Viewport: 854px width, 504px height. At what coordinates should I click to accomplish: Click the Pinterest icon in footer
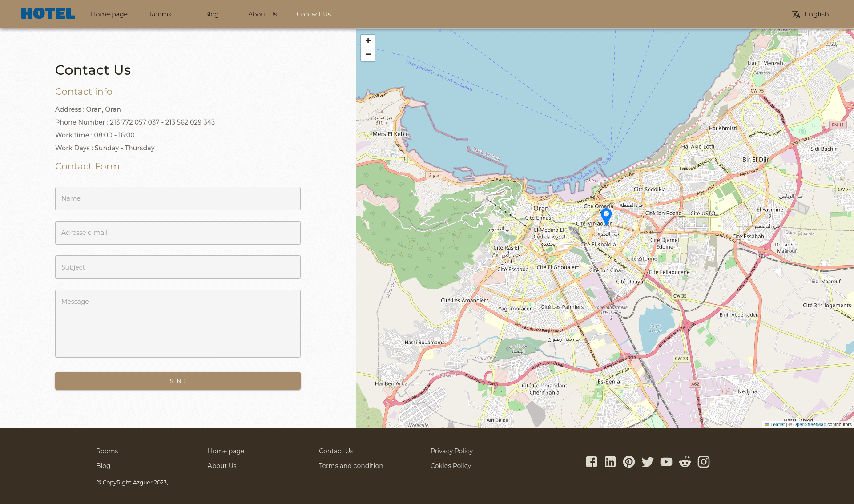coord(629,462)
